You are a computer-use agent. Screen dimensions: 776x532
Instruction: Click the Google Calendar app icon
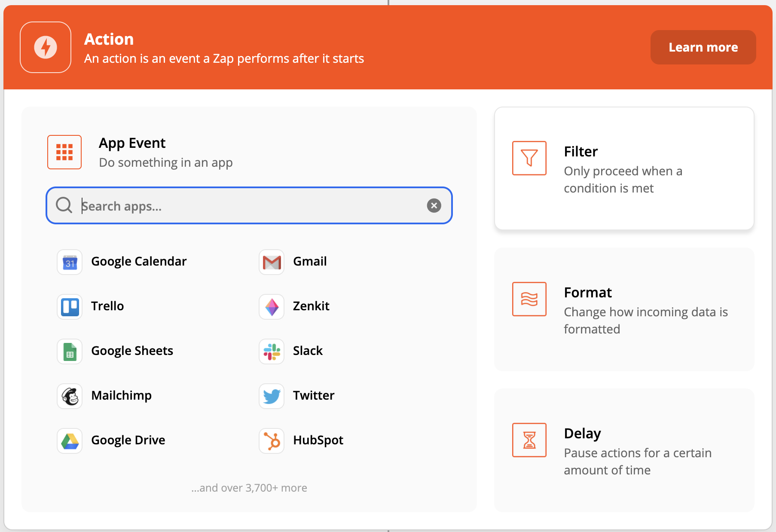tap(70, 262)
